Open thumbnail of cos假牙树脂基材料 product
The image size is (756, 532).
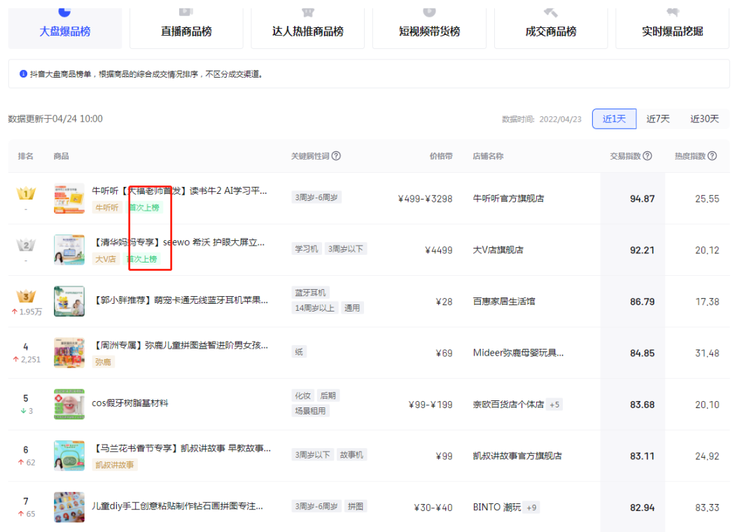pyautogui.click(x=69, y=404)
